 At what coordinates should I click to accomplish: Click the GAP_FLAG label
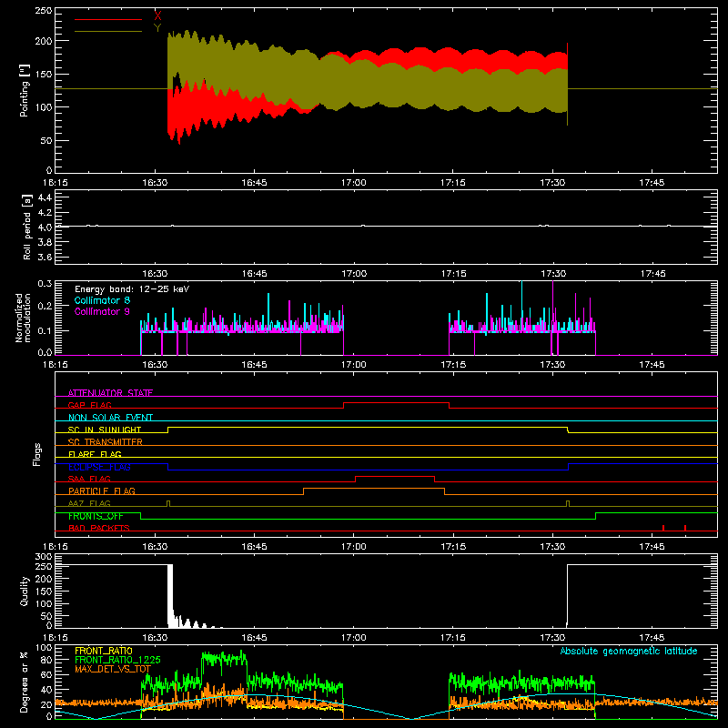point(89,405)
